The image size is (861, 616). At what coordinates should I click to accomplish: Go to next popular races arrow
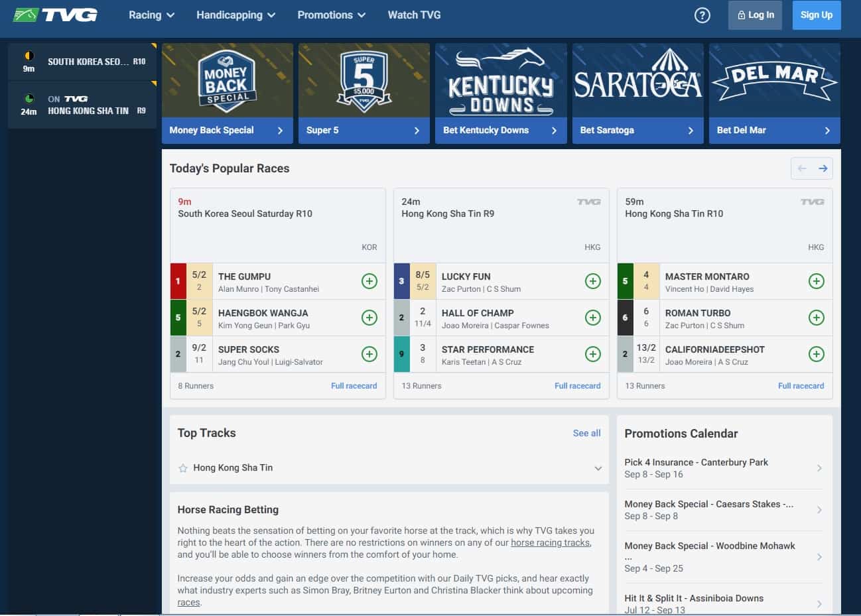tap(823, 168)
